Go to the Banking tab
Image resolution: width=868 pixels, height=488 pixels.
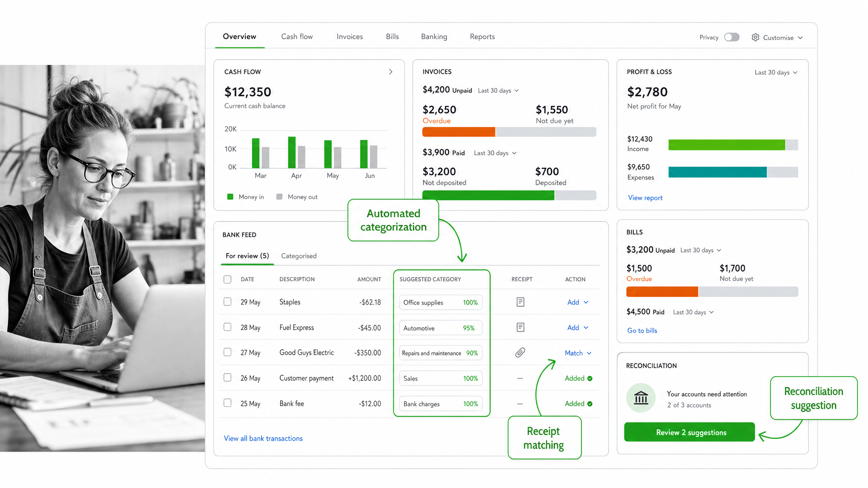(x=434, y=36)
